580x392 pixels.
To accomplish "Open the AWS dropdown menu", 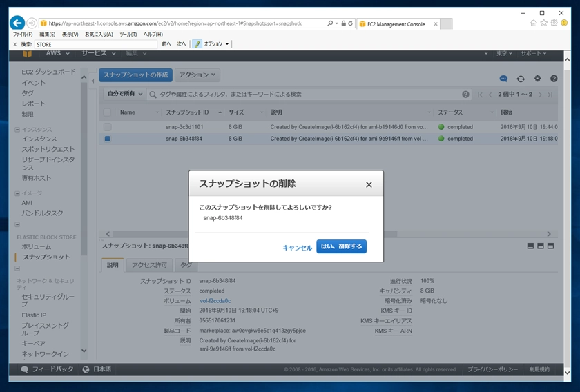I will click(x=58, y=54).
